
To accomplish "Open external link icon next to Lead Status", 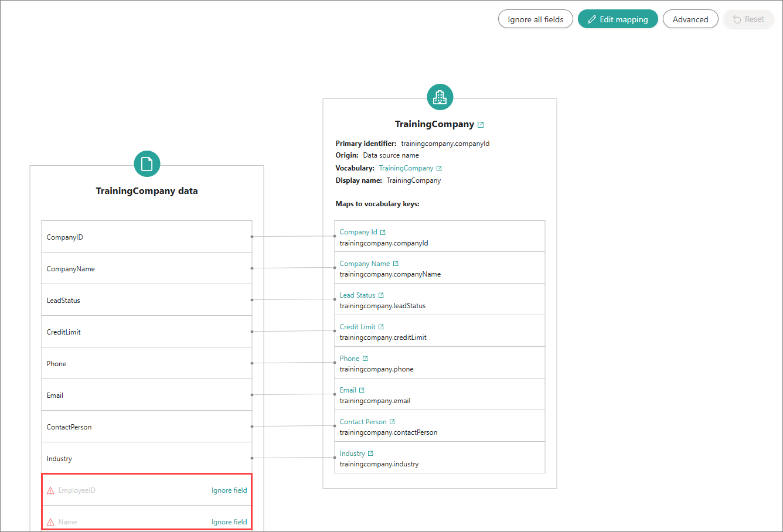I will click(x=381, y=295).
